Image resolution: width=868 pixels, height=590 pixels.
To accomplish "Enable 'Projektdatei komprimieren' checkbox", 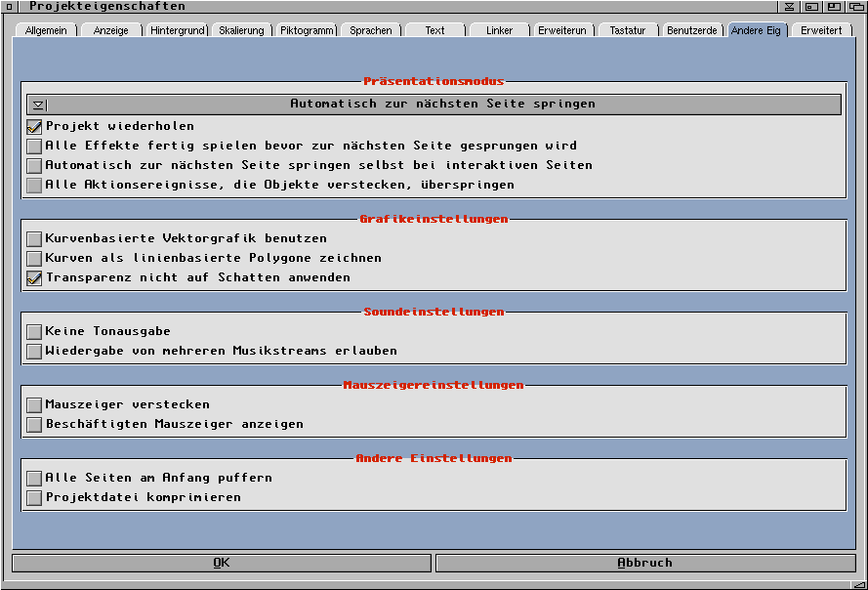I will click(x=35, y=498).
